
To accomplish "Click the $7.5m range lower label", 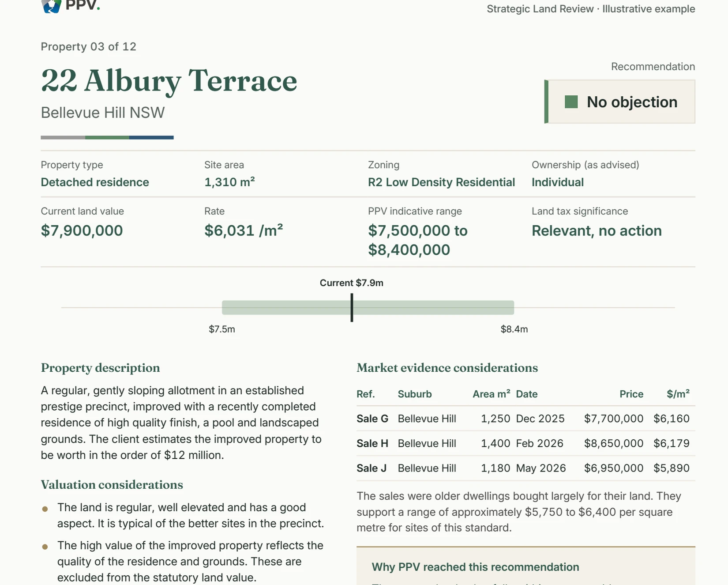I will (222, 329).
